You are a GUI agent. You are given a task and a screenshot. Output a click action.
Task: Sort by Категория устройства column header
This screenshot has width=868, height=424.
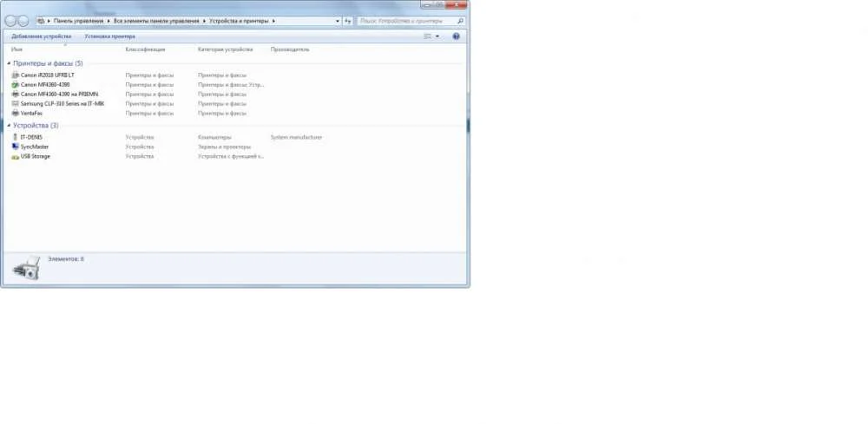coord(226,49)
